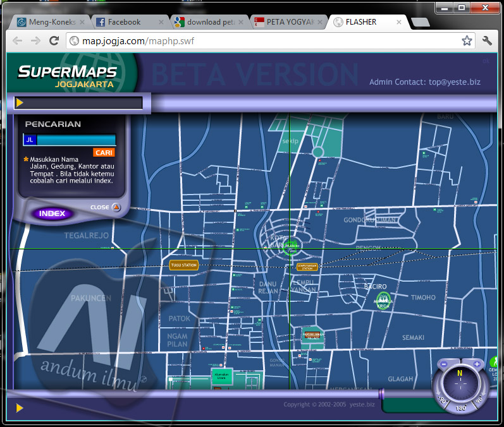
Task: Click the GONDOKUSUMAN district label
Action: pos(371,220)
